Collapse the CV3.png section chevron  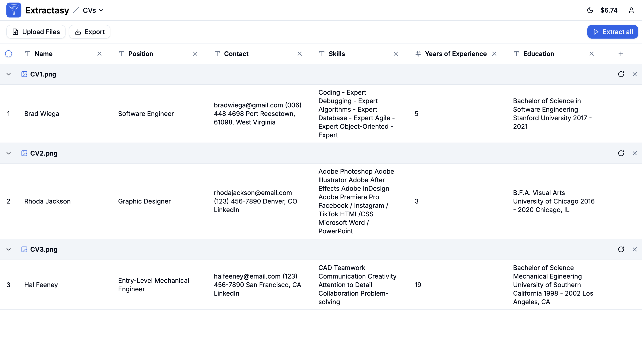pos(9,249)
